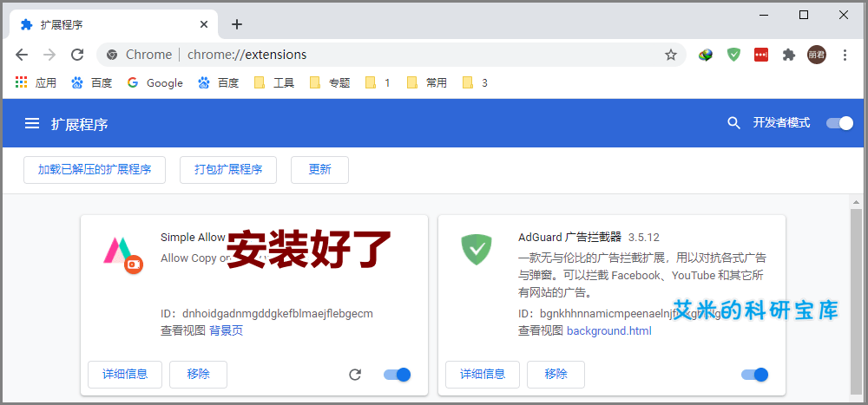Click the AdGuard version 3.5.12 text
868x405 pixels.
644,238
